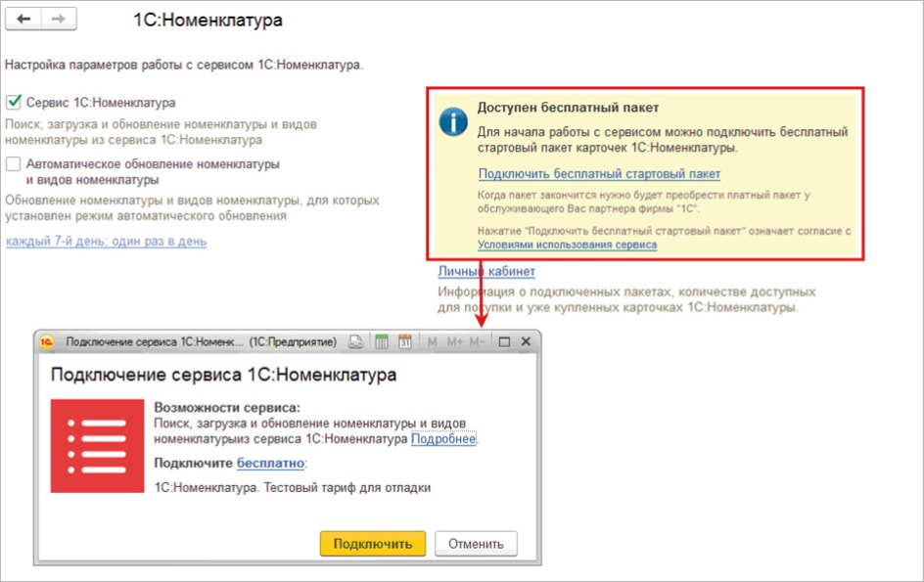Click the print preview icon in dialog title bar
The width and height of the screenshot is (924, 582).
[357, 342]
